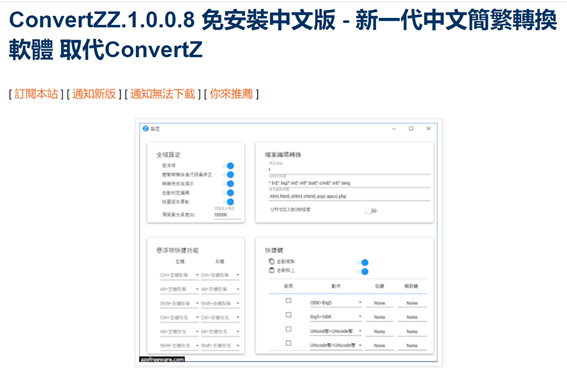The width and height of the screenshot is (567, 368).
Task: Minimize the 設定 window
Action: (394, 129)
